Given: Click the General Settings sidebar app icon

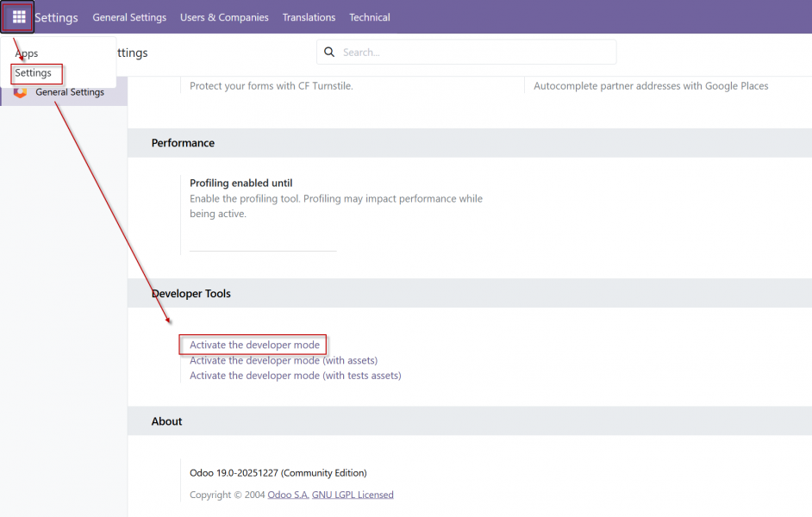Looking at the screenshot, I should click(x=20, y=92).
